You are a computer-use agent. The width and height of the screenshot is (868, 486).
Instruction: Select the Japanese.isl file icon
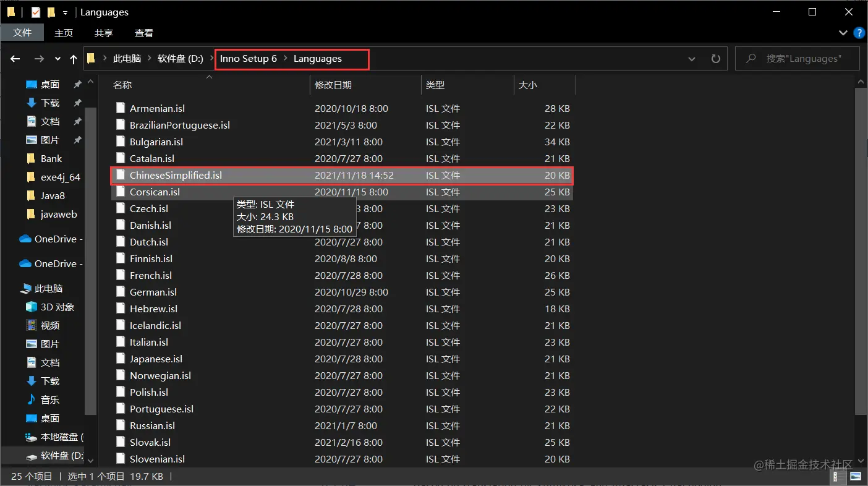click(x=121, y=359)
